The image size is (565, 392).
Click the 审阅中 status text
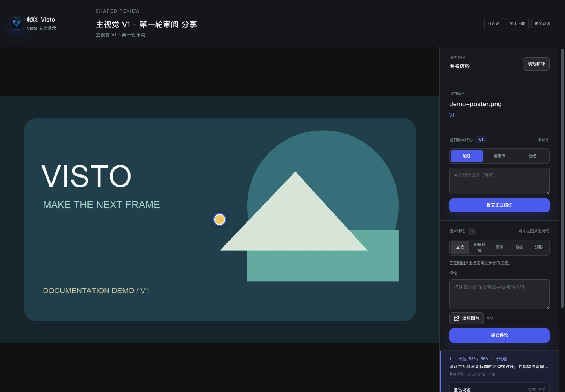coord(544,140)
